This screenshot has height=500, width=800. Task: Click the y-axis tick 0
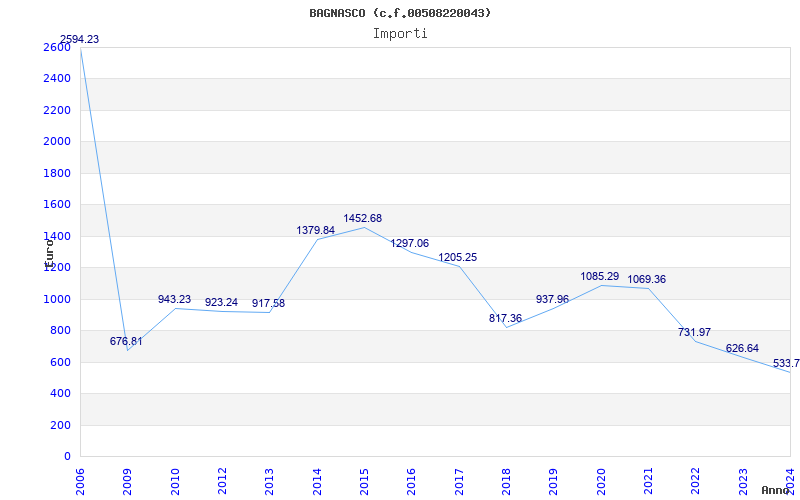[x=67, y=457]
